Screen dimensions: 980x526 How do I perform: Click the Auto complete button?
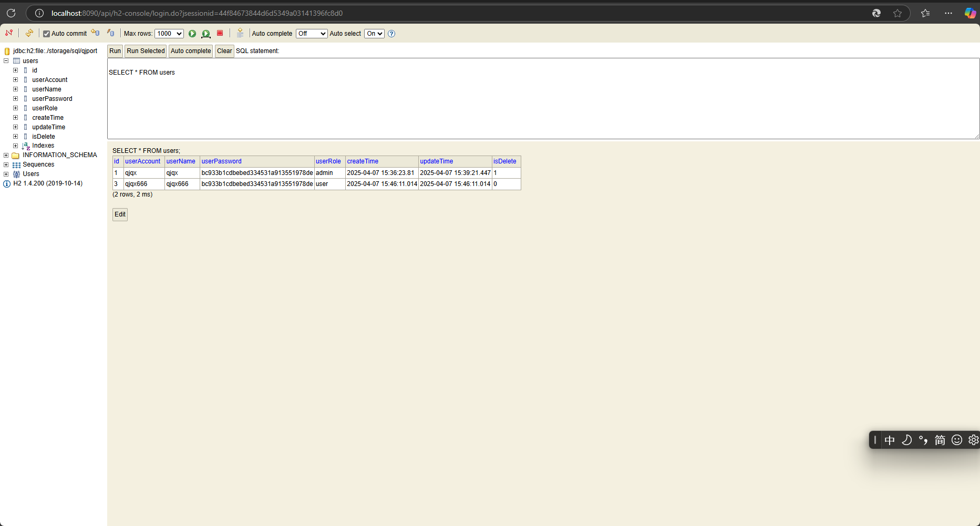191,51
